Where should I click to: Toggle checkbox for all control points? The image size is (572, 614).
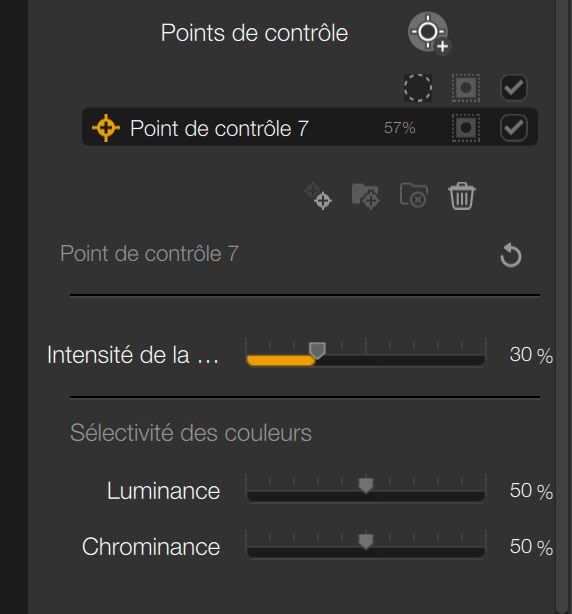(514, 88)
